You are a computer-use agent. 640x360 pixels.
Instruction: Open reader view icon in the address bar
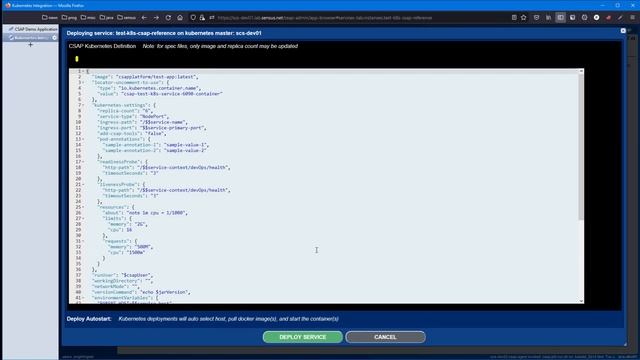514,18
